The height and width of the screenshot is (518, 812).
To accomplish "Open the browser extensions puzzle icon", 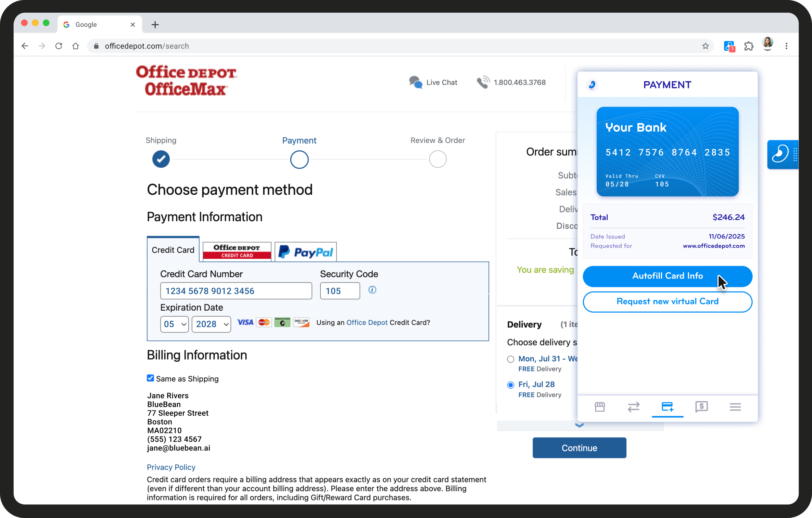I will pyautogui.click(x=749, y=46).
